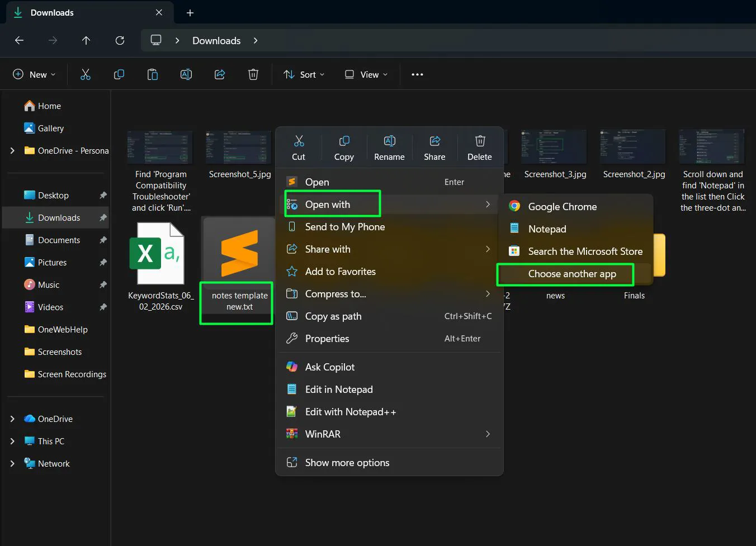Select the Rename icon in the toolbar
Screen dimensions: 756x546
click(186, 74)
